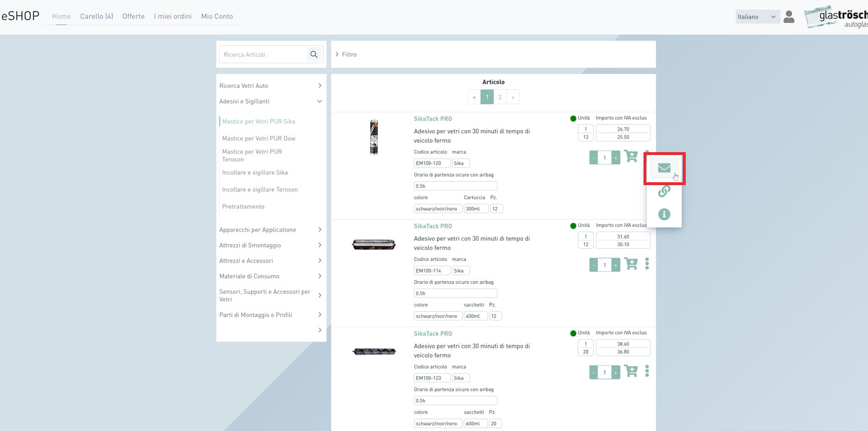Go to page 2 of articles
Screen dimensions: 868x431
click(500, 97)
